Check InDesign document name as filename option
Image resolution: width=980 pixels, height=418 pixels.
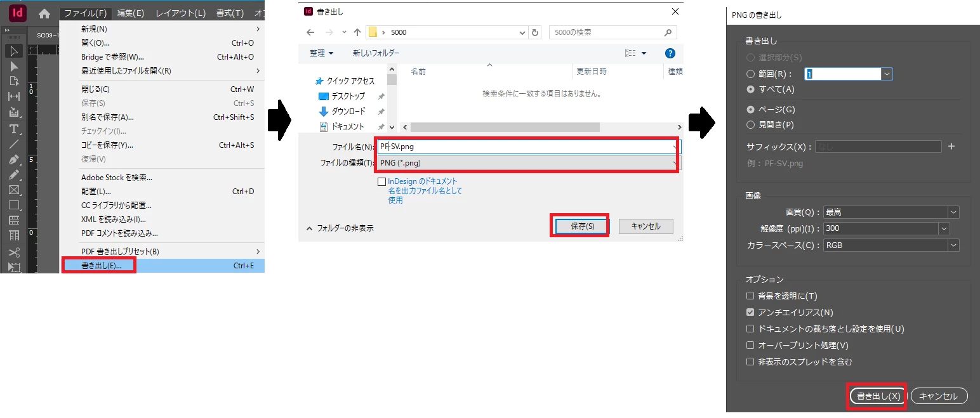coord(381,181)
